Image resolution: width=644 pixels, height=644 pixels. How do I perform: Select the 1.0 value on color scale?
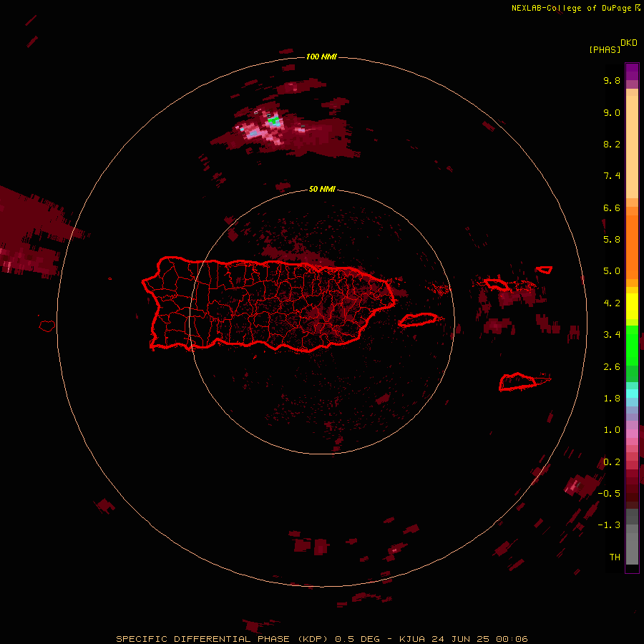coord(612,430)
